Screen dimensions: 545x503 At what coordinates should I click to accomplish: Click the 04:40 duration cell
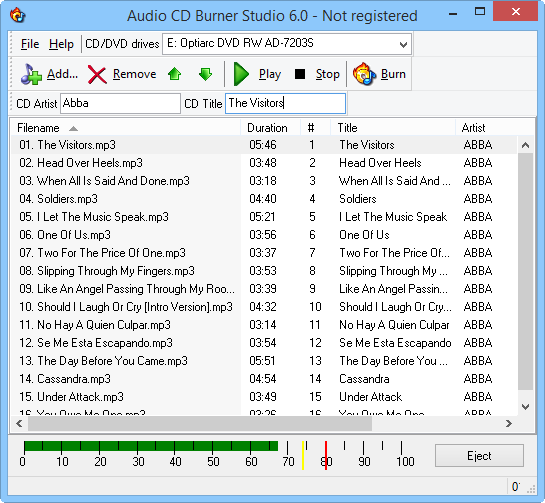[263, 199]
